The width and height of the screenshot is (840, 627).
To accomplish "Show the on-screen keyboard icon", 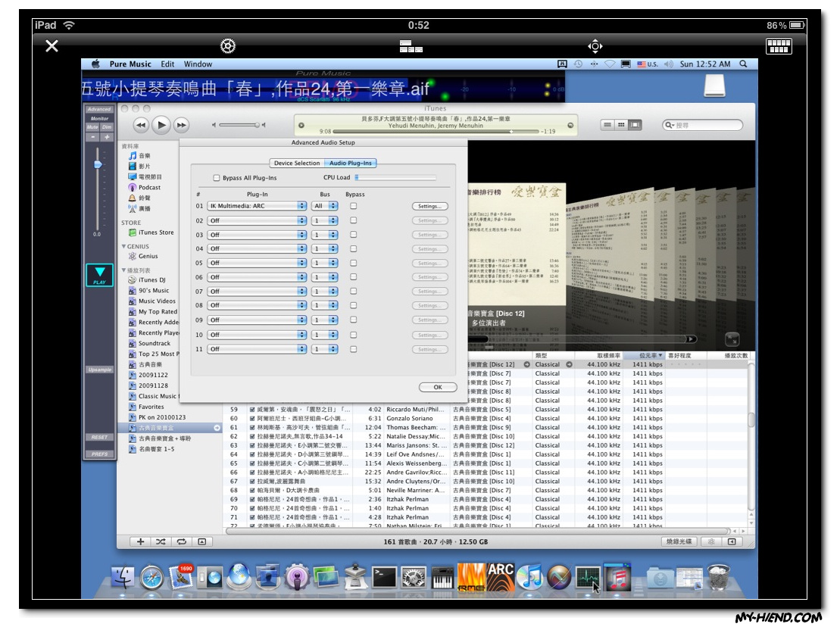I will (x=779, y=46).
